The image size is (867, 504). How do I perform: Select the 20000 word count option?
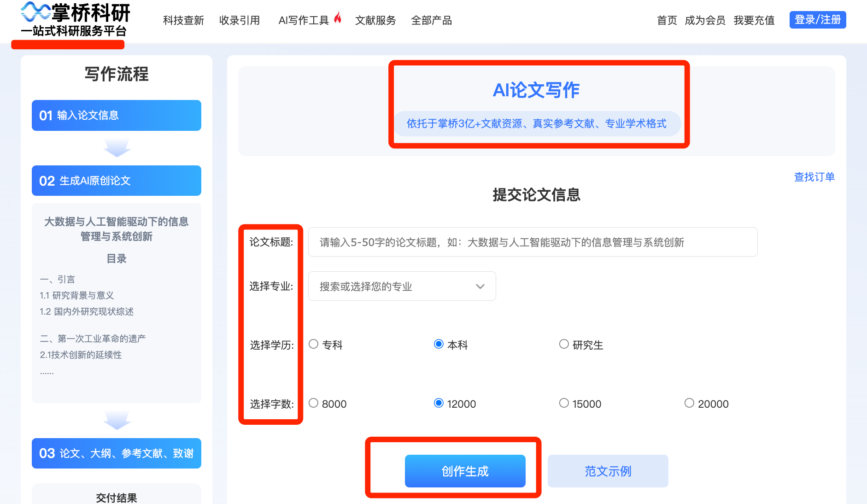[689, 403]
